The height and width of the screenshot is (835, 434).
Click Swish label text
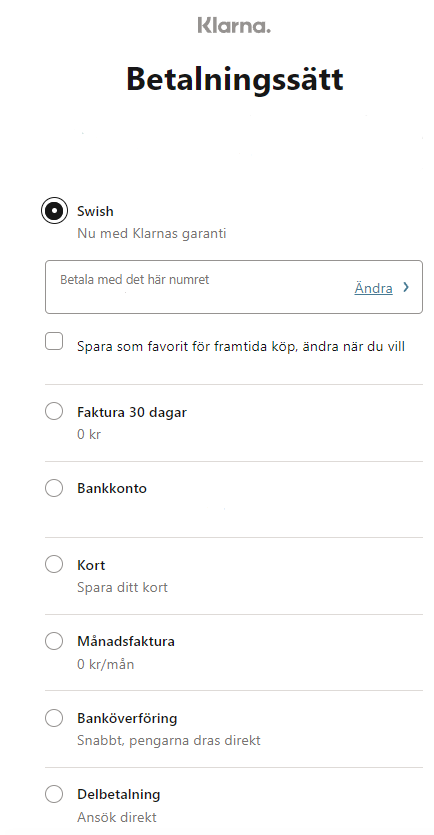[x=95, y=211]
